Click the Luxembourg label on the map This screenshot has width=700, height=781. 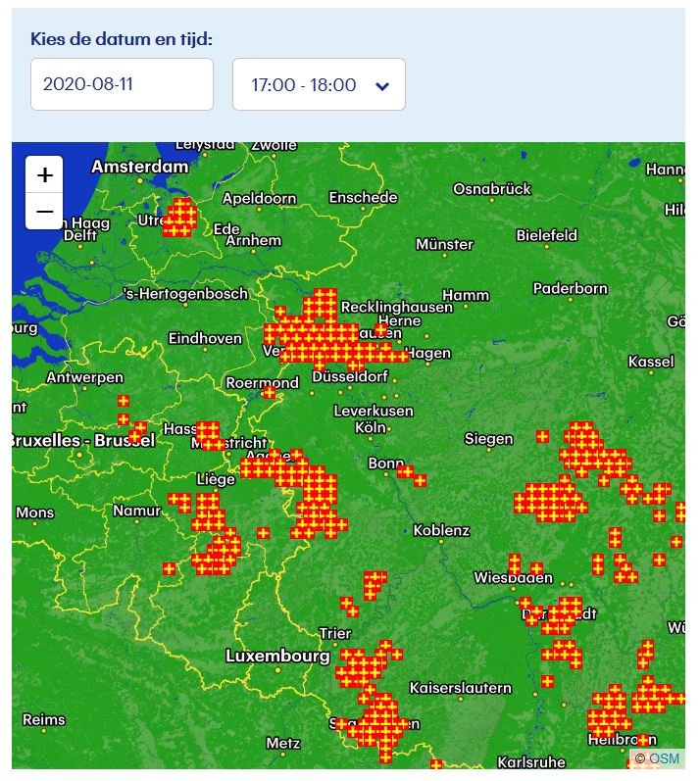coord(277,656)
